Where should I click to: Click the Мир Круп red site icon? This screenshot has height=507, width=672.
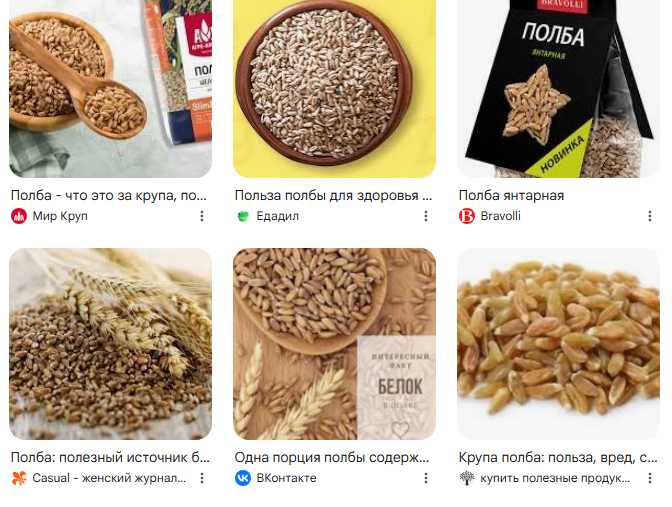pos(19,216)
